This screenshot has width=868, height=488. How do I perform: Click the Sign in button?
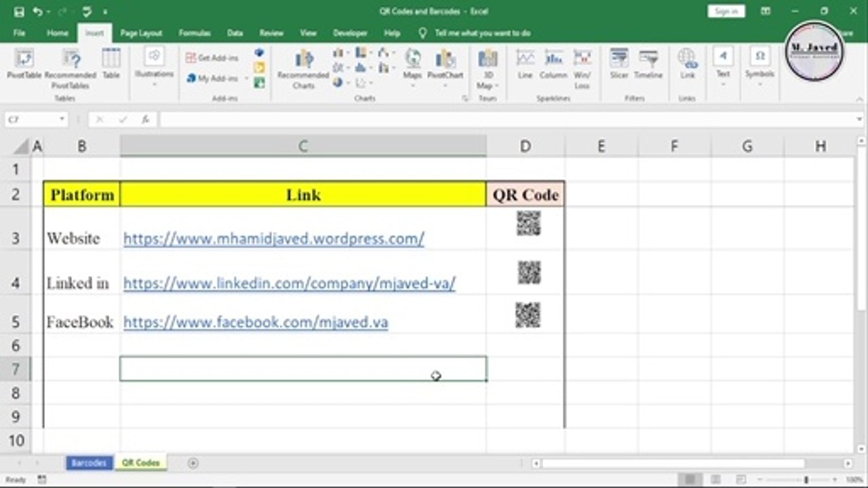pyautogui.click(x=726, y=12)
